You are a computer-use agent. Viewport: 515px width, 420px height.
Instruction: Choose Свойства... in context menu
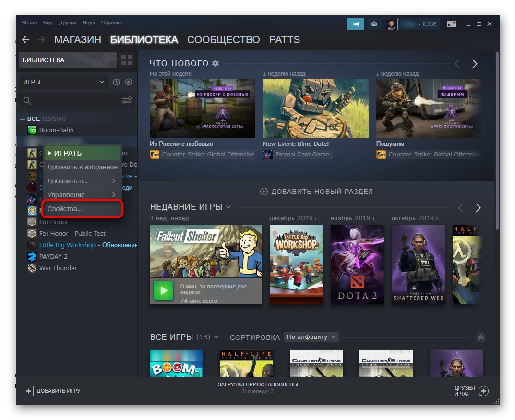82,209
